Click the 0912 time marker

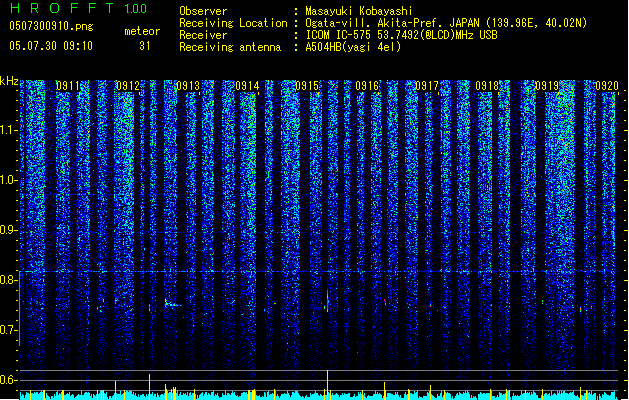[x=128, y=86]
